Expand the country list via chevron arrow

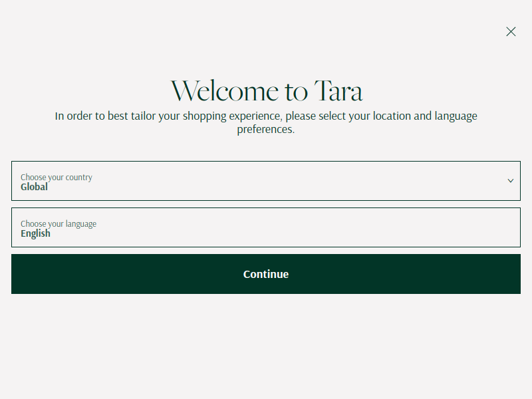click(510, 181)
